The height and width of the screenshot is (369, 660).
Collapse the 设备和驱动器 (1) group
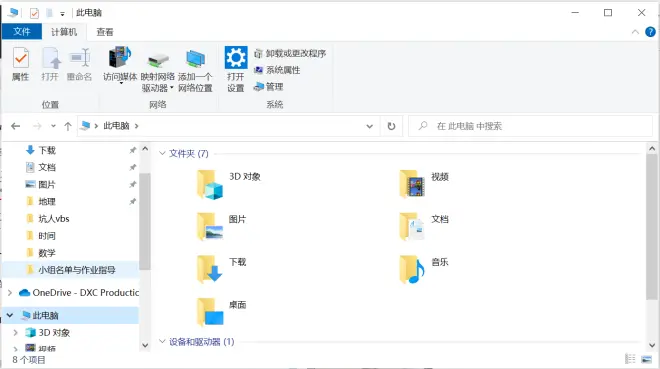(x=162, y=341)
